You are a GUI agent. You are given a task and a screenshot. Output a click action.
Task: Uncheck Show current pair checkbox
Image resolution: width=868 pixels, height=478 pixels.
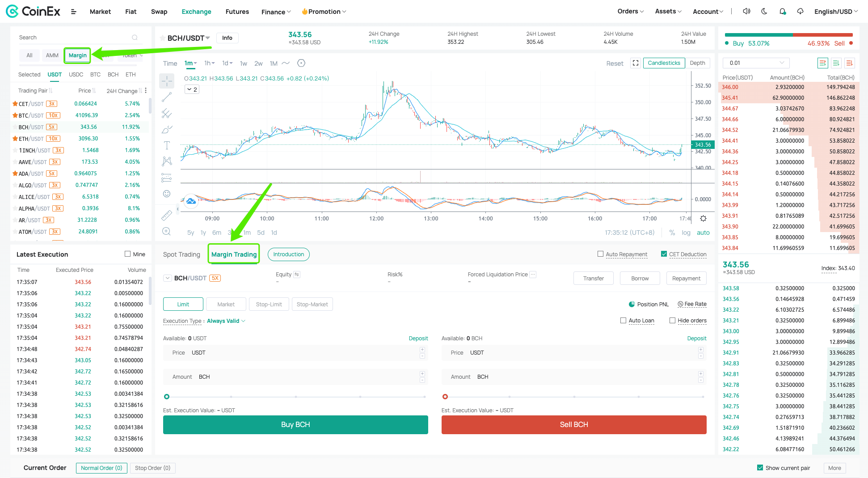[760, 468]
